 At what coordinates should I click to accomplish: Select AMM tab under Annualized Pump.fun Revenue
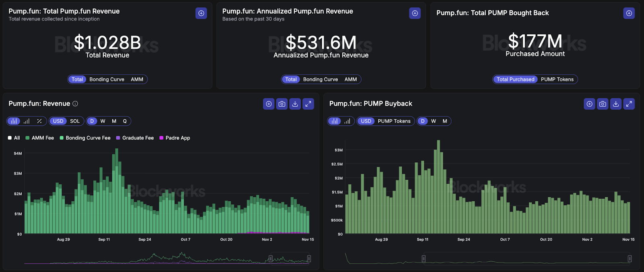click(351, 79)
